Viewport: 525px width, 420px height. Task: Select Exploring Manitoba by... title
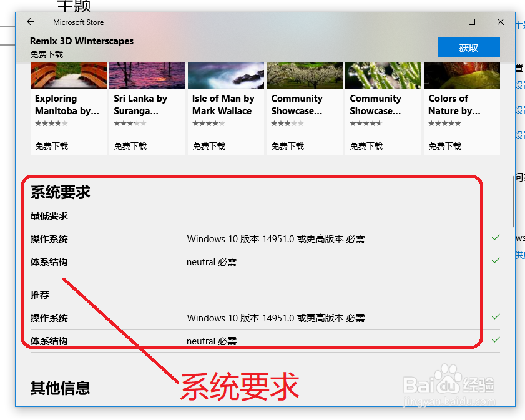pyautogui.click(x=67, y=105)
